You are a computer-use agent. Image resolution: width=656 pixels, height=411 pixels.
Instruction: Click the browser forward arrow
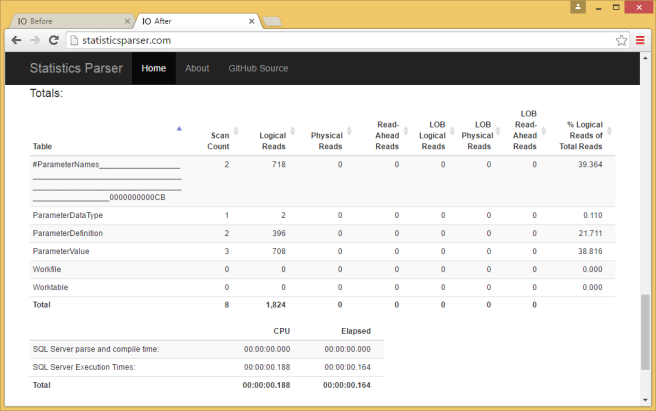[36, 40]
